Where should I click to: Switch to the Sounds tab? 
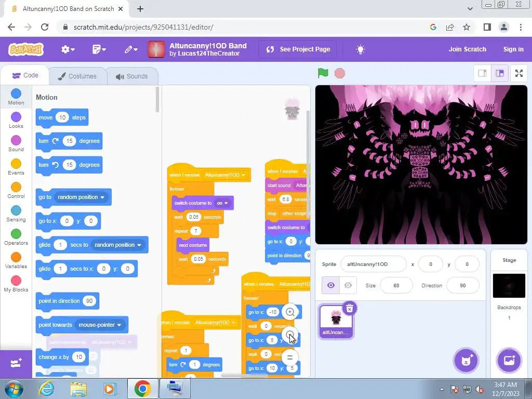[132, 76]
